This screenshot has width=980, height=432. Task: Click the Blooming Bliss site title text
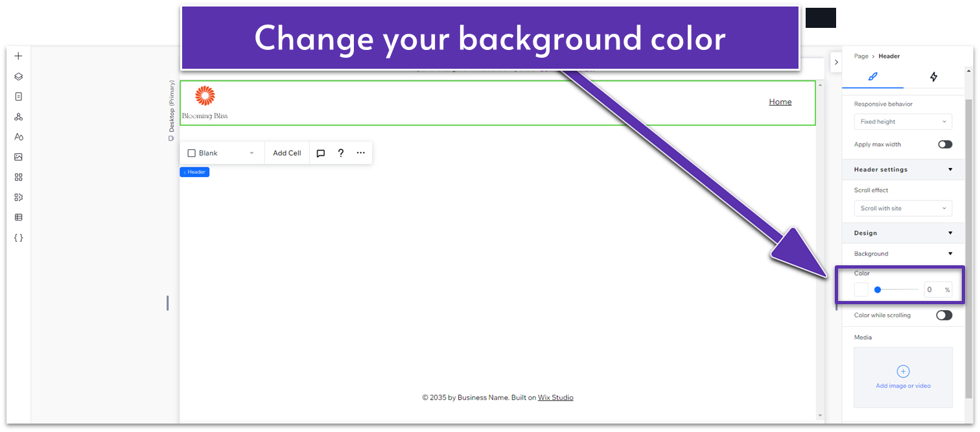tap(205, 116)
